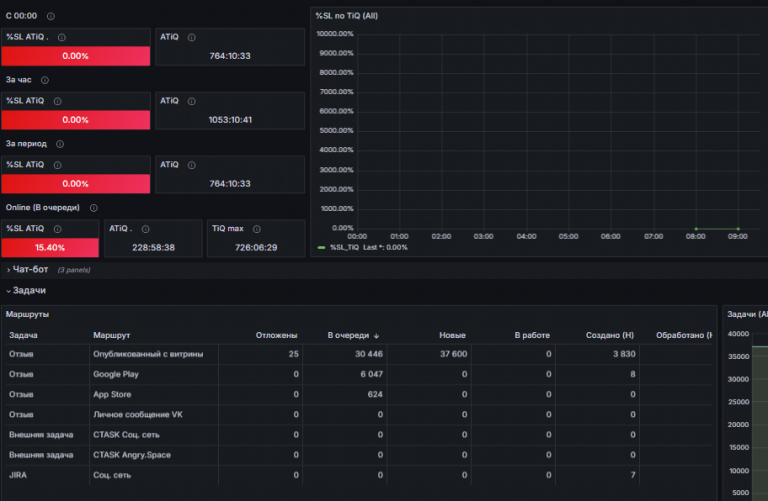768x501 pixels.
Task: Click info icon beside За час label
Action: pyautogui.click(x=45, y=80)
